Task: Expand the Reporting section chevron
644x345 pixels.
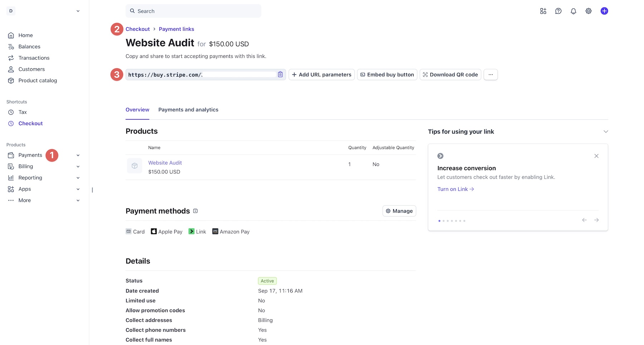Action: [x=78, y=178]
